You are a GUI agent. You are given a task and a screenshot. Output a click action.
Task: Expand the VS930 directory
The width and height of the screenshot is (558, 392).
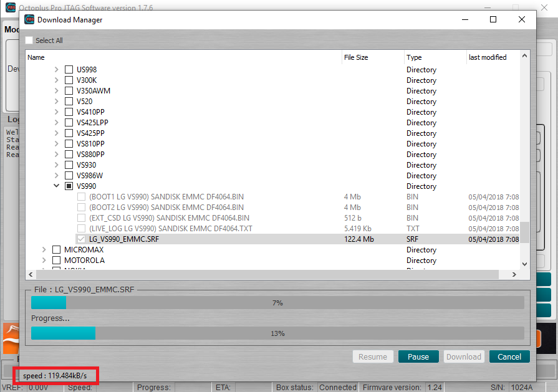56,165
